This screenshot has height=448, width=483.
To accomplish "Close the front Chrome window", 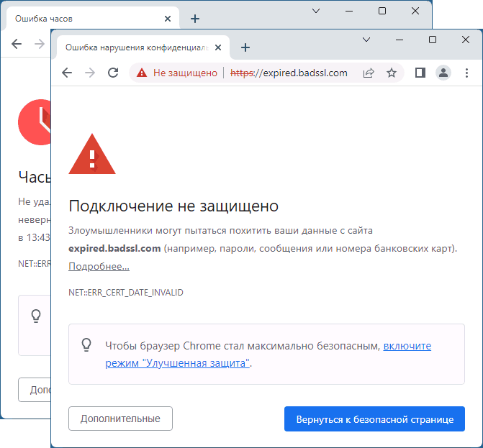I will pyautogui.click(x=466, y=40).
